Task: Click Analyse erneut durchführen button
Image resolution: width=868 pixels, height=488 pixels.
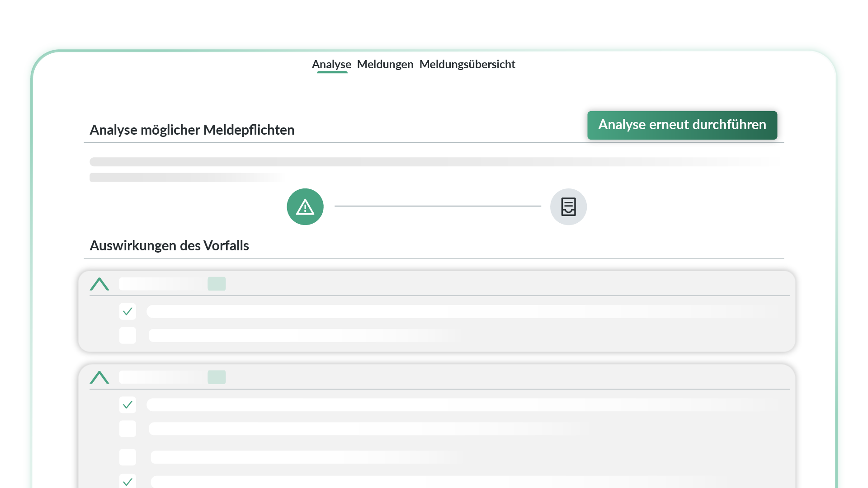Action: pos(682,125)
